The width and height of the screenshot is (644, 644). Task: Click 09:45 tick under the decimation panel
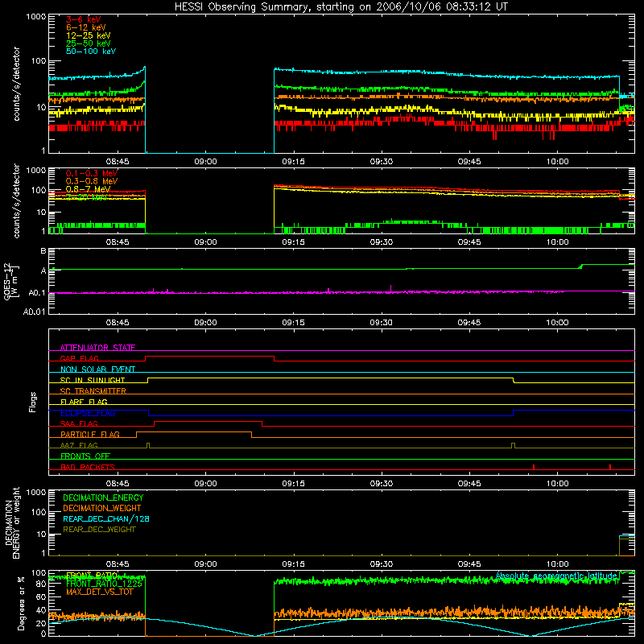point(469,564)
